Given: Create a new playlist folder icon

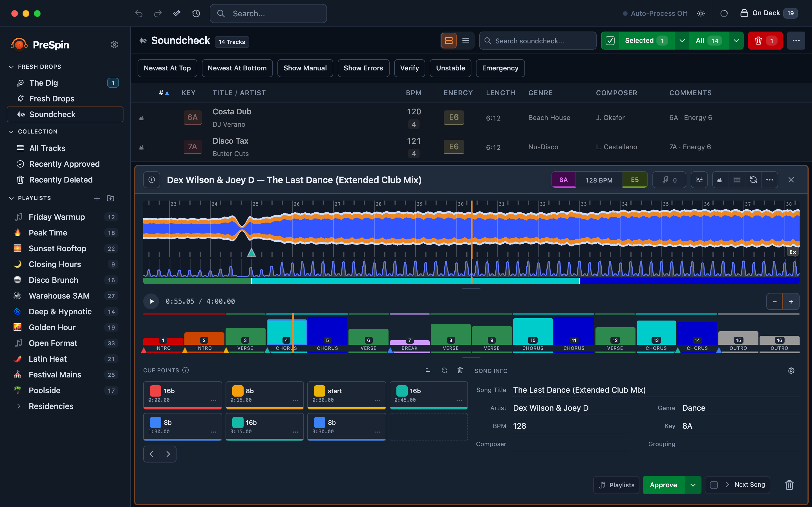Looking at the screenshot, I should (x=111, y=198).
